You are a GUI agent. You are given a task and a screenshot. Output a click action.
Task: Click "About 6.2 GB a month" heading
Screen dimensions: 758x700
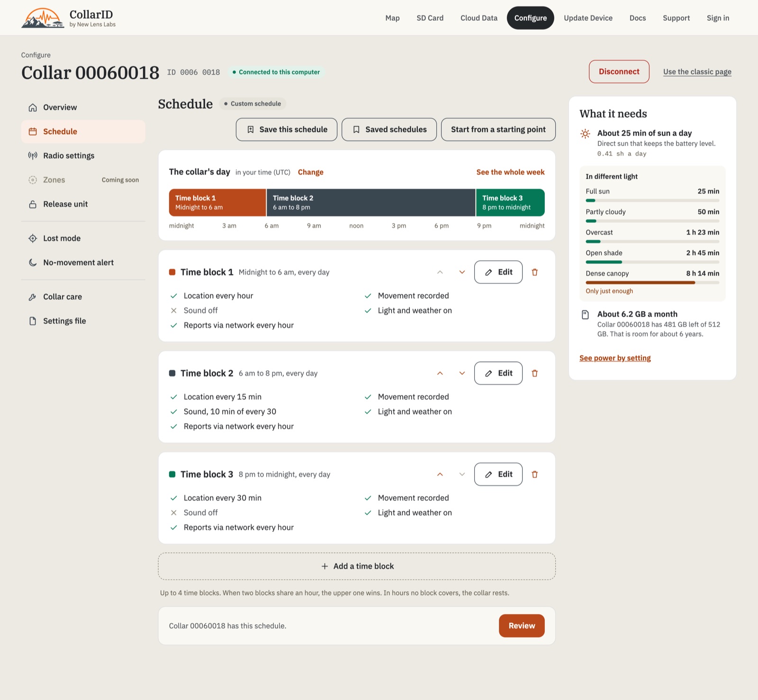pyautogui.click(x=637, y=314)
